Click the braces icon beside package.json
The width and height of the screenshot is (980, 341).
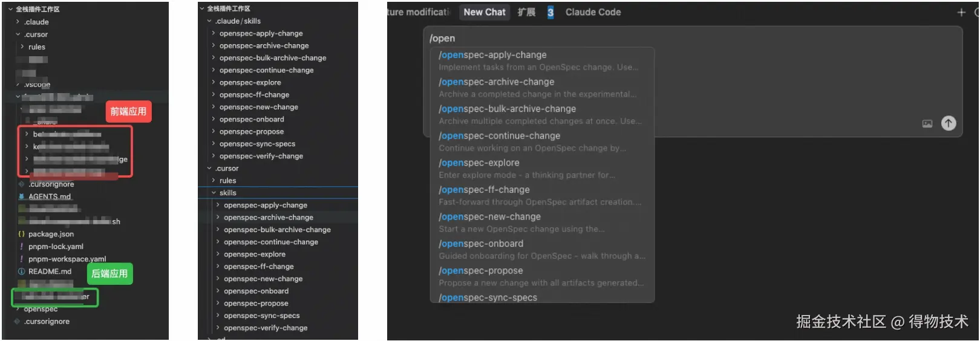[22, 234]
